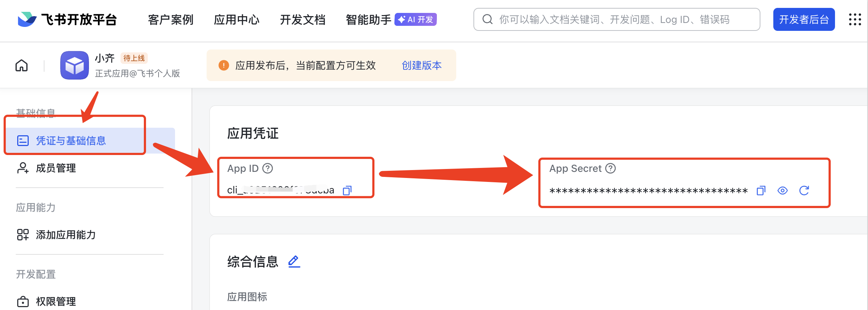Screen dimensions: 868x310
Task: Open 权限管理 in the sidebar
Action: click(x=47, y=301)
